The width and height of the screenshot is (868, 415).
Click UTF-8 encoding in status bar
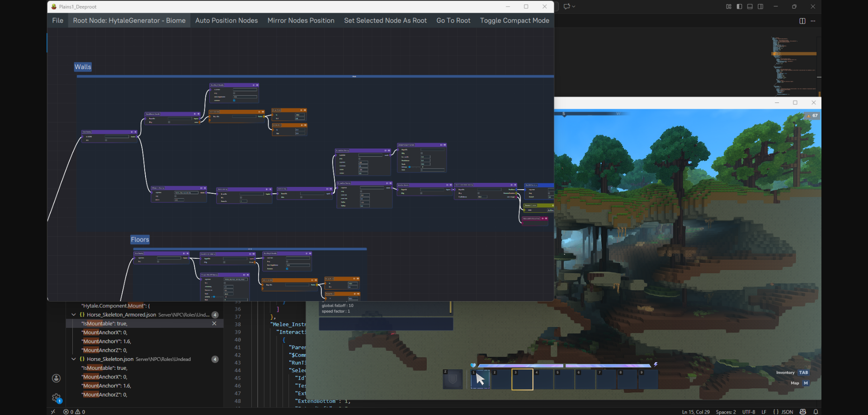[x=749, y=412]
